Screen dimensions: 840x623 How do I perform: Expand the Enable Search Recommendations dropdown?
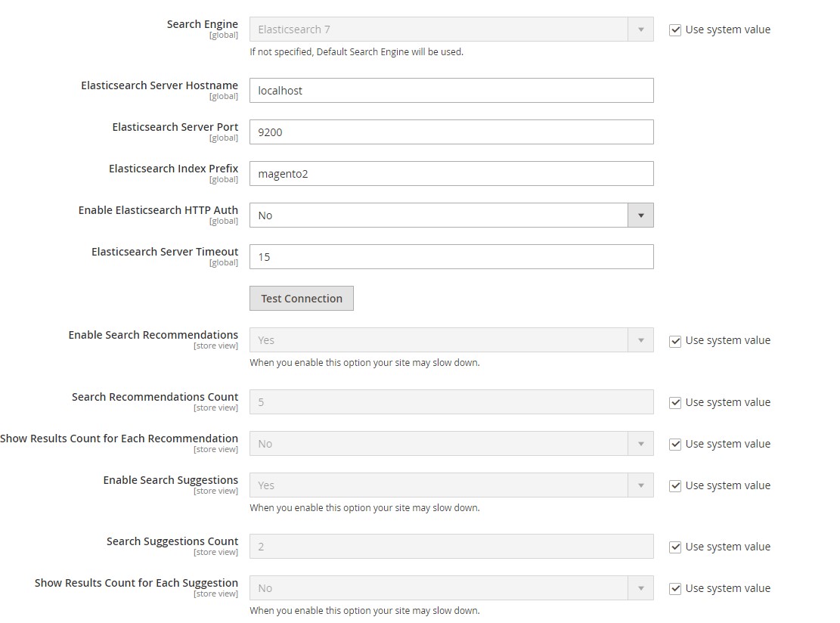pyautogui.click(x=641, y=340)
